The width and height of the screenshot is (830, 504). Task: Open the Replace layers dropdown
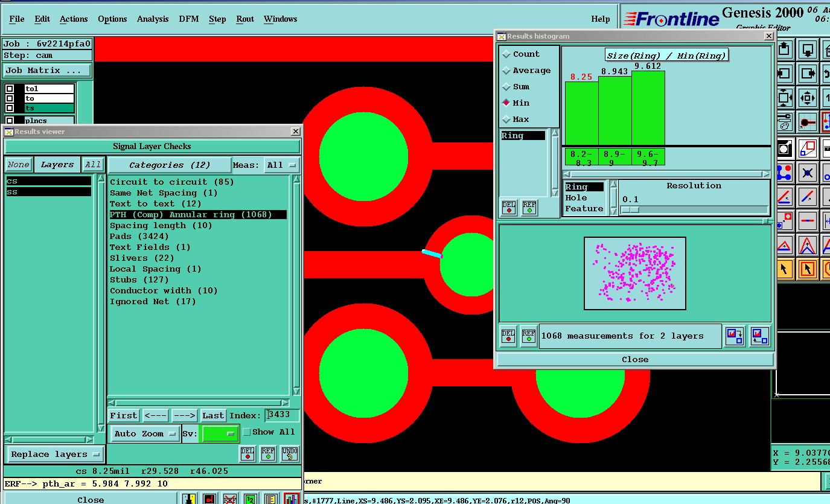pyautogui.click(x=55, y=455)
